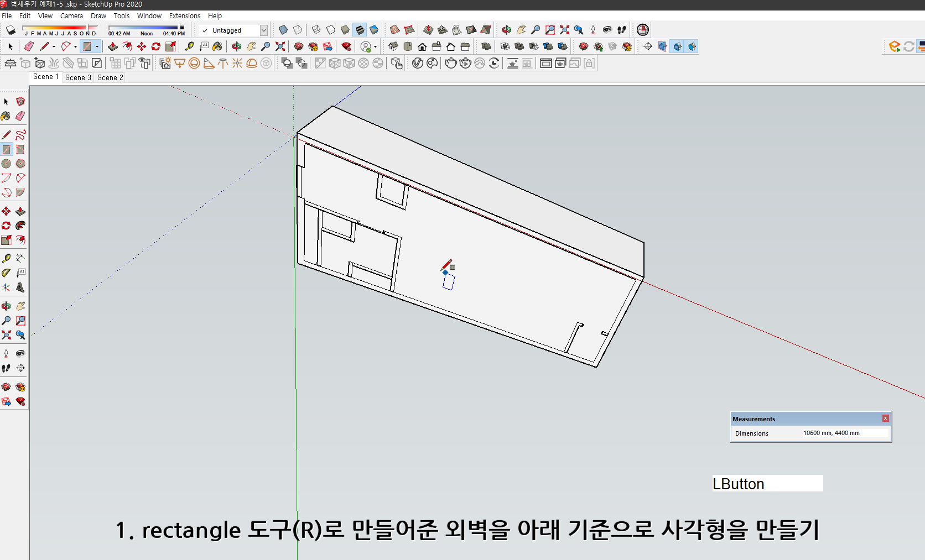Viewport: 925px width, 560px height.
Task: Expand the Rectangle tool options arrow
Action: click(x=96, y=46)
